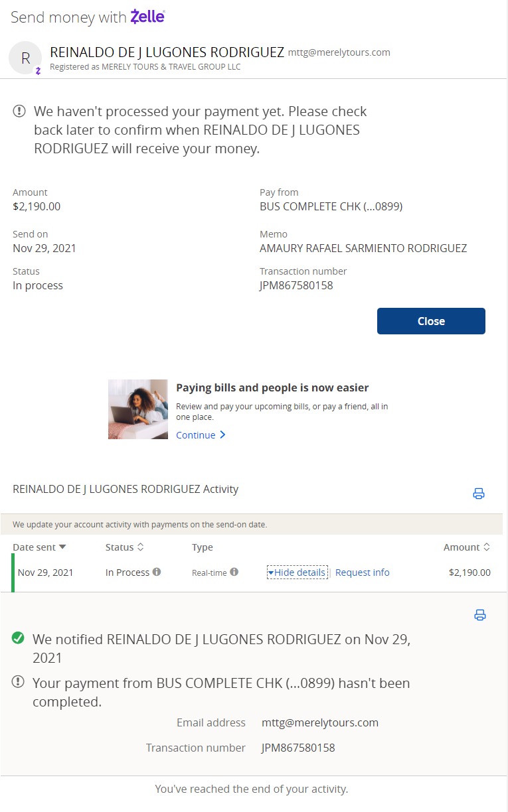Select the amount $2,190.00 under Amount label
Image resolution: width=508 pixels, height=812 pixels.
coord(37,206)
